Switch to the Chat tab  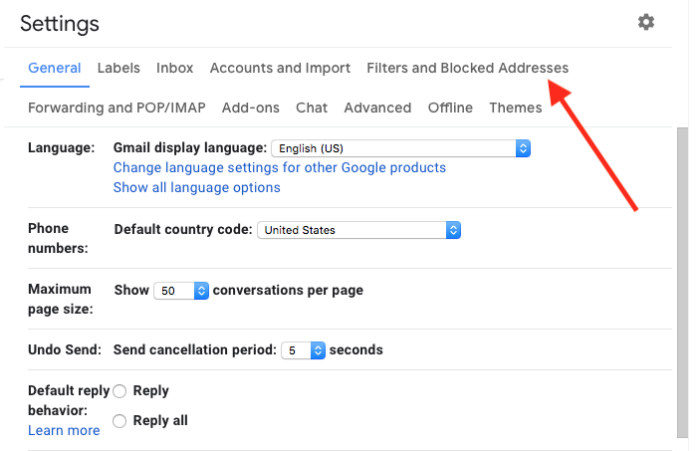pos(312,108)
